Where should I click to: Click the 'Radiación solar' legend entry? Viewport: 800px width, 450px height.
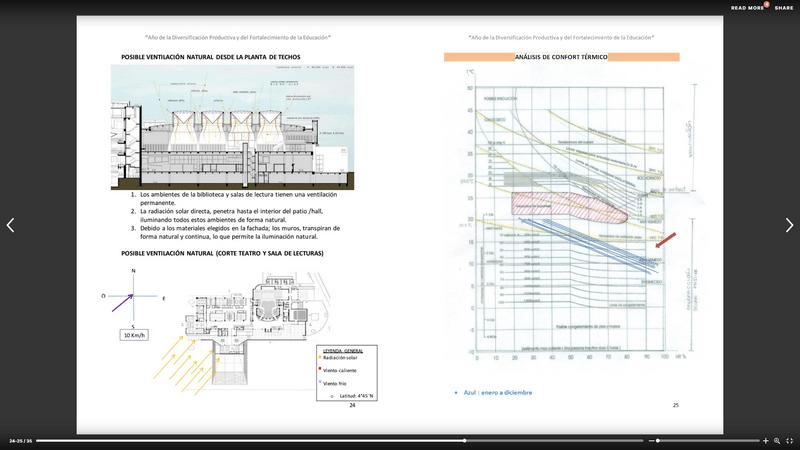[338, 358]
